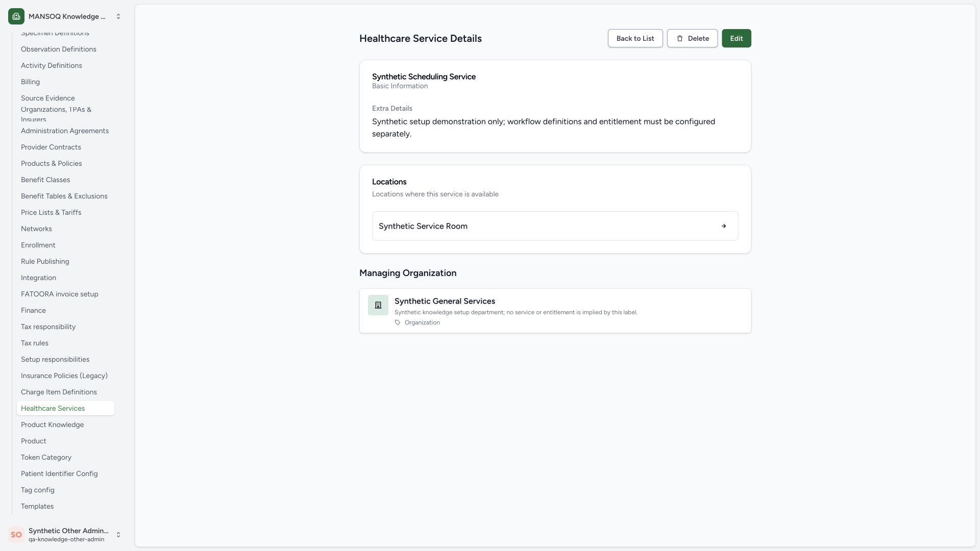Screen dimensions: 980x551
Task: Select the active Healthcare Services item
Action: click(65, 408)
